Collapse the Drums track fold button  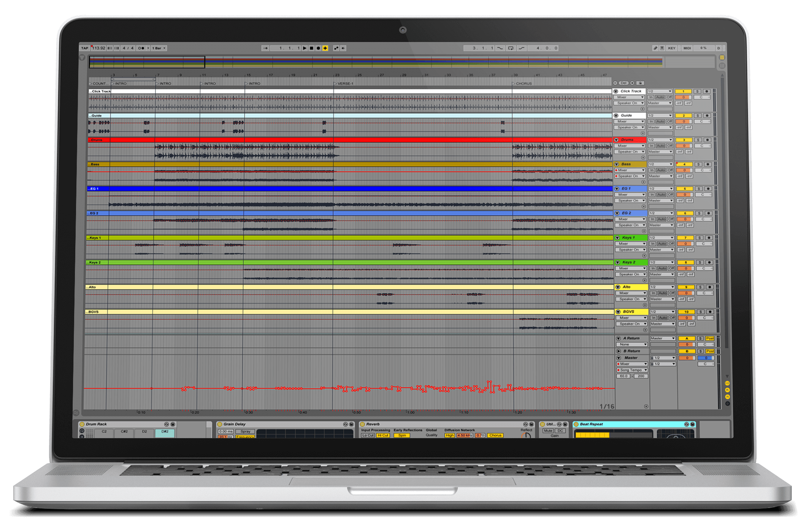pos(616,140)
